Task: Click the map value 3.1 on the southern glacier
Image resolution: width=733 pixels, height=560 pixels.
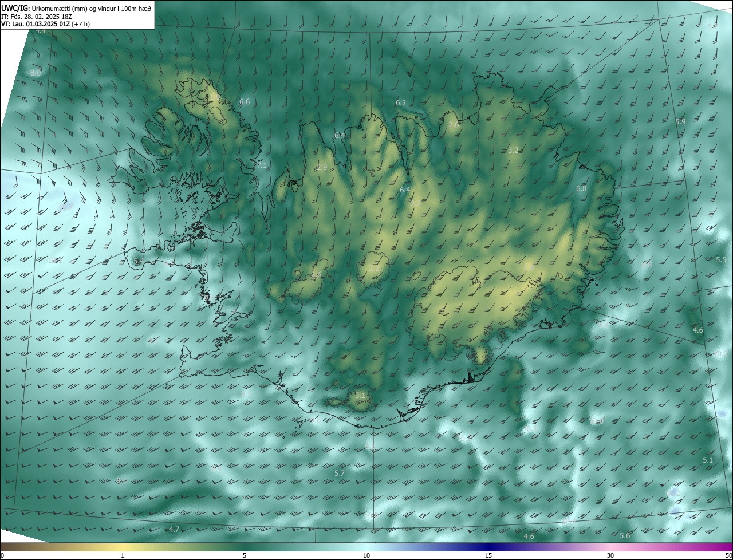Action: 360,395
